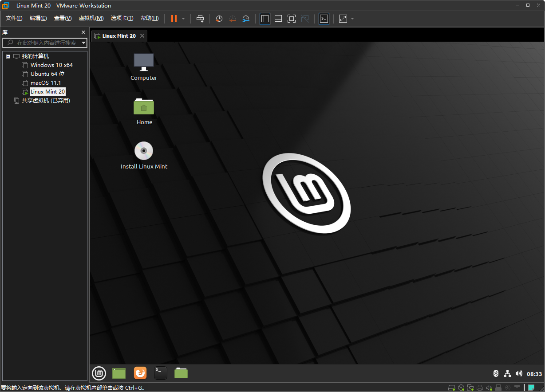
Task: Toggle the library sidebar view icon
Action: 265,19
